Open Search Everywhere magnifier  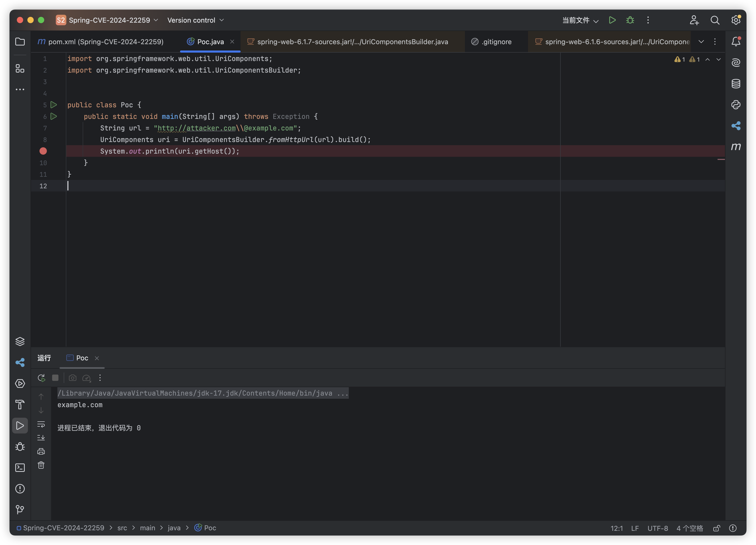715,20
